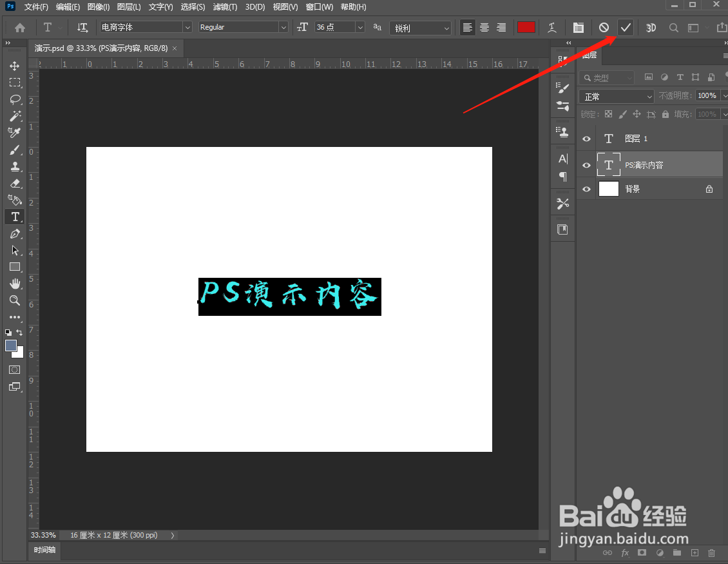The image size is (728, 564).
Task: Open Type tool preset picker arrow
Action: (x=61, y=28)
